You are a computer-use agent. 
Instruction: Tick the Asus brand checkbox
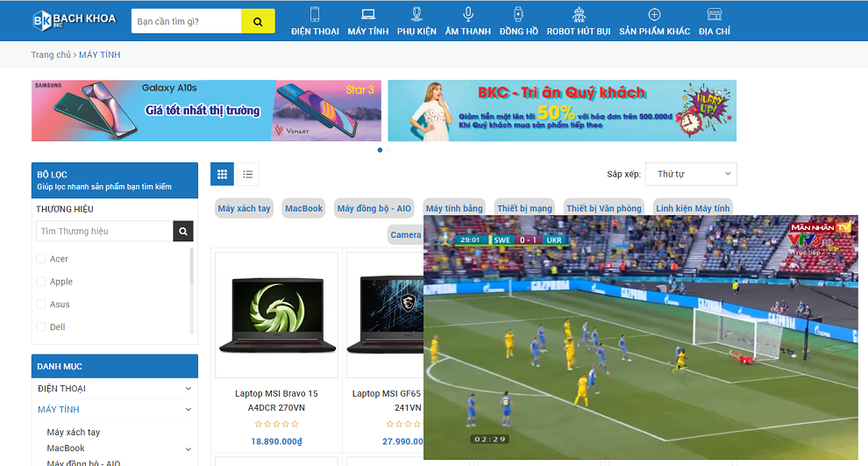pos(40,304)
